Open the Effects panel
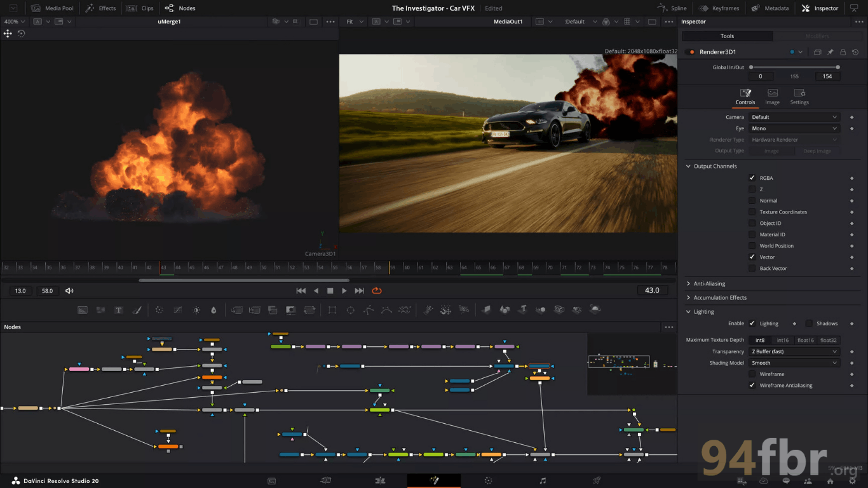The height and width of the screenshot is (488, 868). (100, 8)
